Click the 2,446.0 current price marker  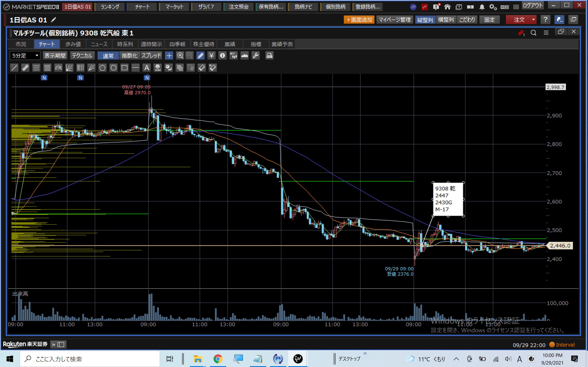[x=560, y=246]
